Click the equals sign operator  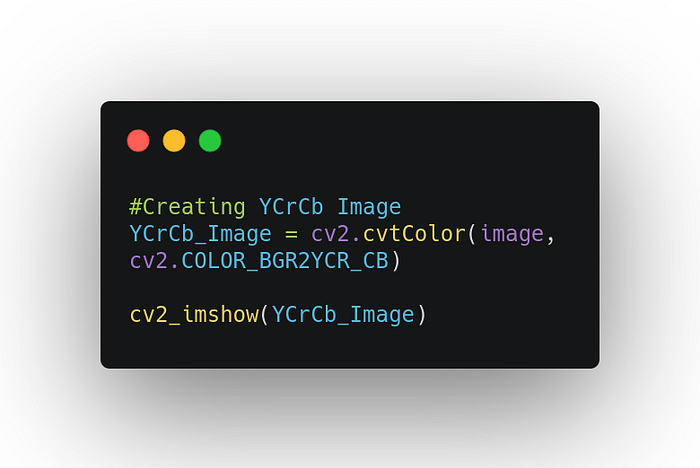tap(291, 235)
